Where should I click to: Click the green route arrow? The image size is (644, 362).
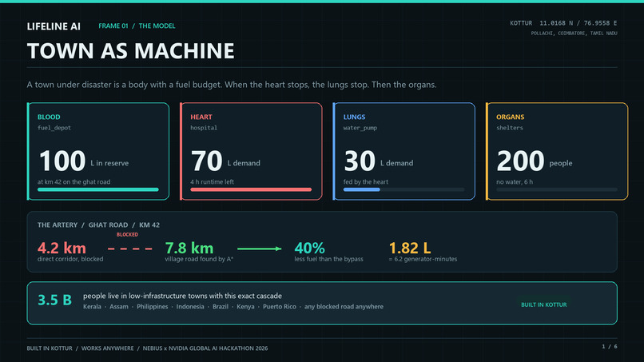coord(260,249)
